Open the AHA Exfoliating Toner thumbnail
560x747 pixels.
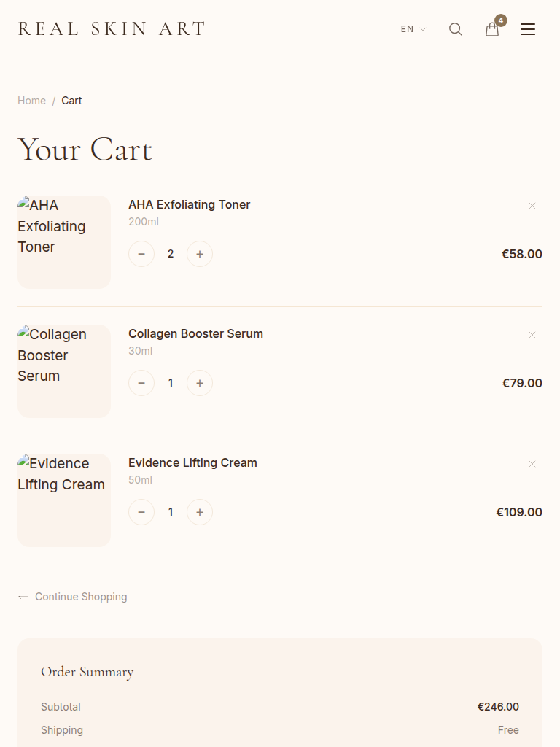(x=64, y=242)
